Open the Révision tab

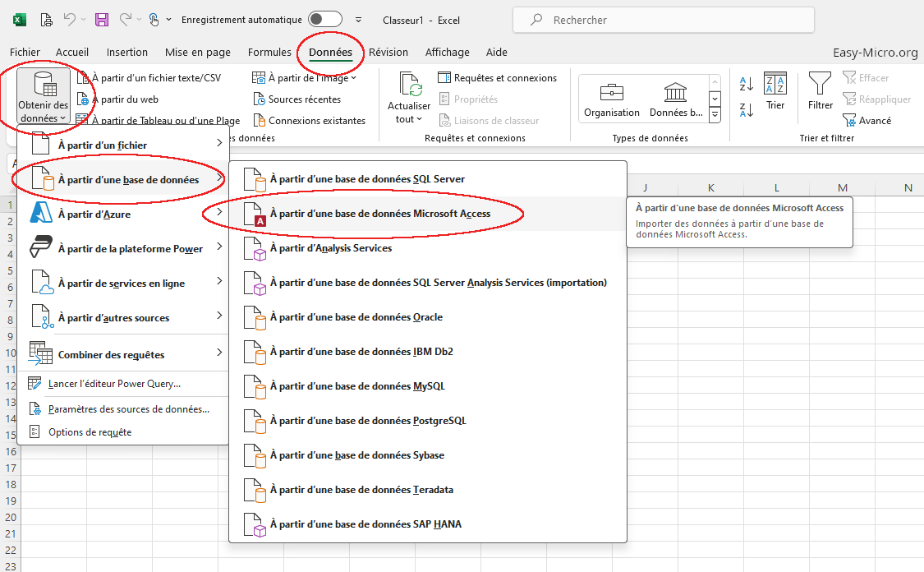coord(388,52)
